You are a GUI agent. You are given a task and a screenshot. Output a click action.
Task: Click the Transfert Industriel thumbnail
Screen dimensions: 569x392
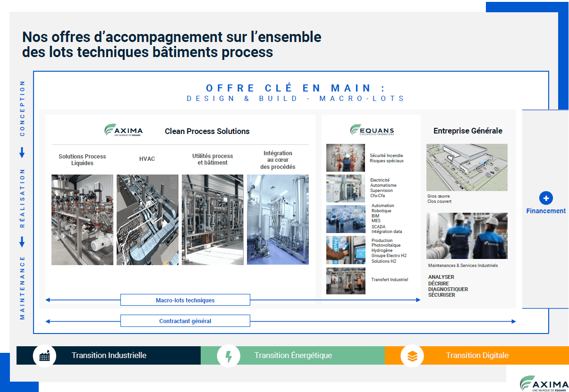click(x=346, y=281)
